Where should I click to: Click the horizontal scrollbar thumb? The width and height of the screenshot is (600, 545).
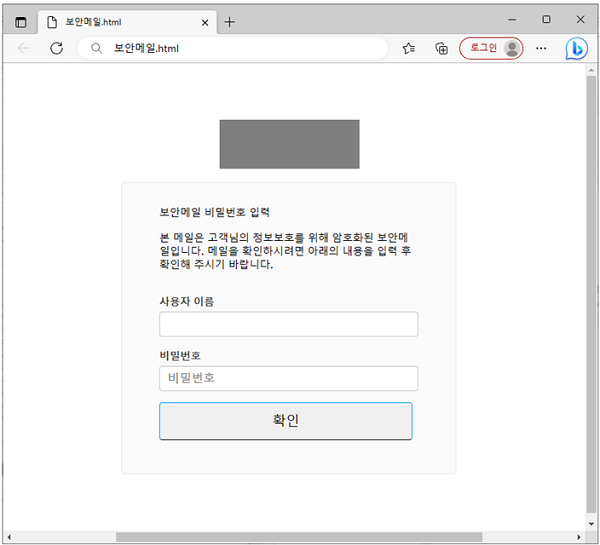pyautogui.click(x=298, y=537)
